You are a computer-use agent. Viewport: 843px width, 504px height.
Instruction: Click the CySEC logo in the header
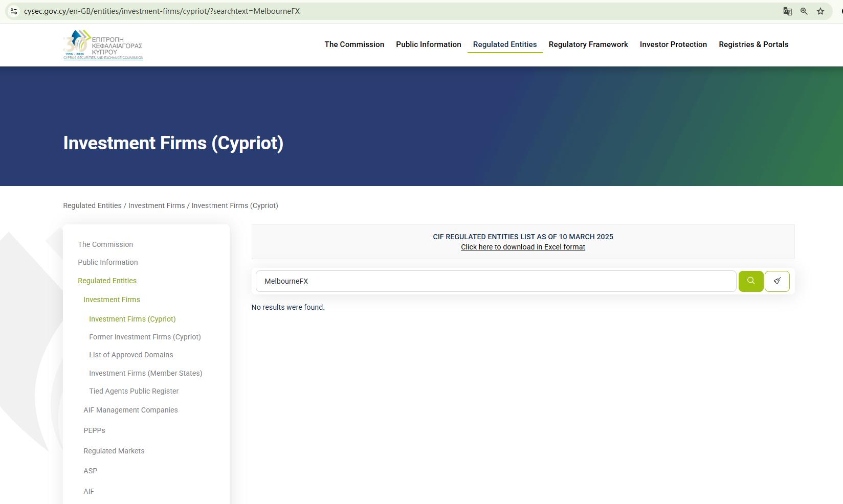coord(103,45)
